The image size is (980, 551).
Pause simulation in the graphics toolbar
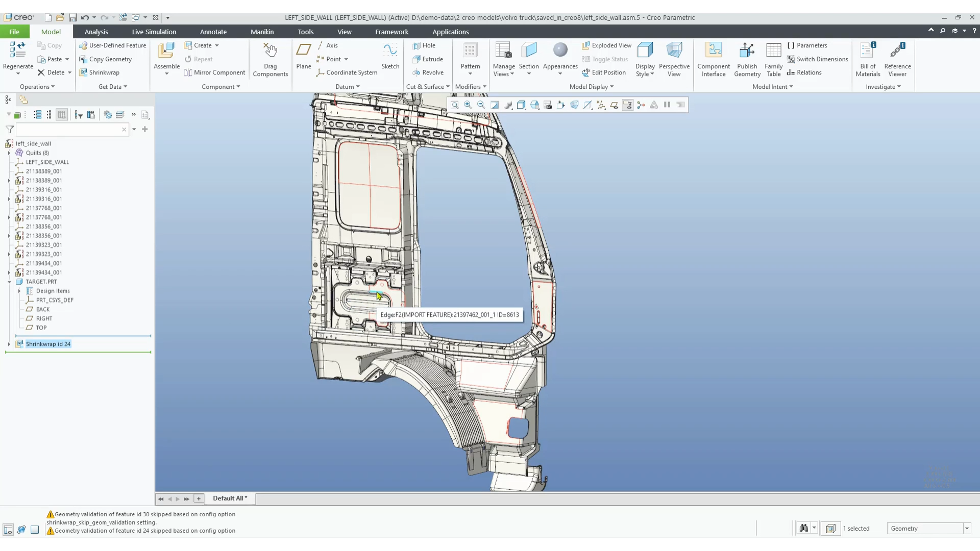(667, 105)
